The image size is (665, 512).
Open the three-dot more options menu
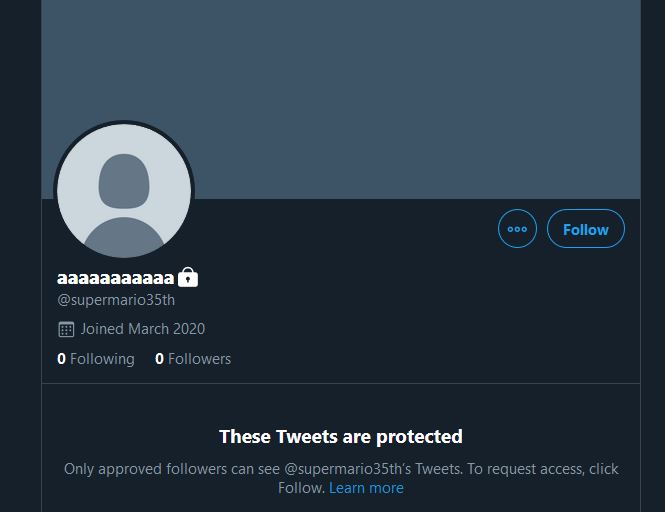517,229
